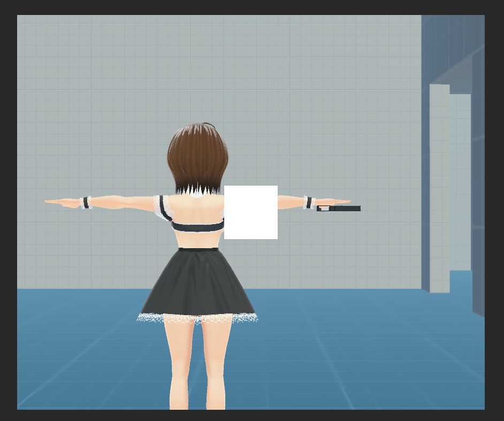Select the character's black skirt
This screenshot has width=504, height=421.
tap(197, 284)
